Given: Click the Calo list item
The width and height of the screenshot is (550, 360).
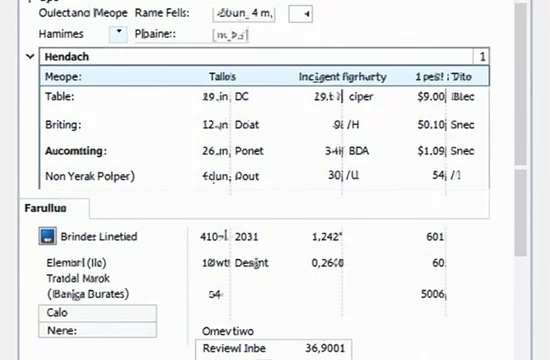Looking at the screenshot, I should pos(98,313).
